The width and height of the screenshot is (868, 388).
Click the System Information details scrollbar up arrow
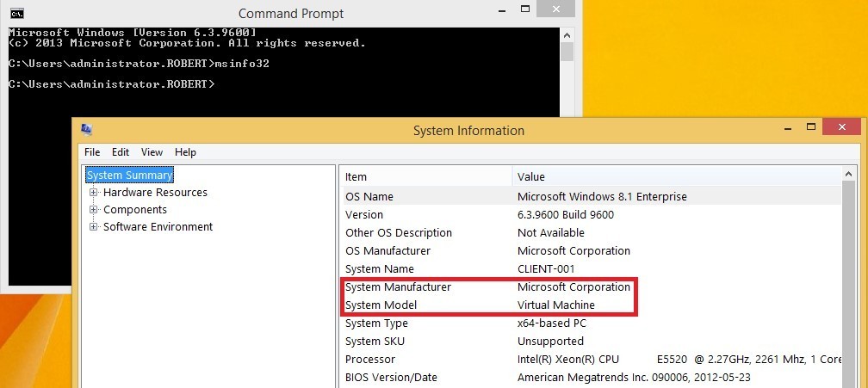pos(849,174)
